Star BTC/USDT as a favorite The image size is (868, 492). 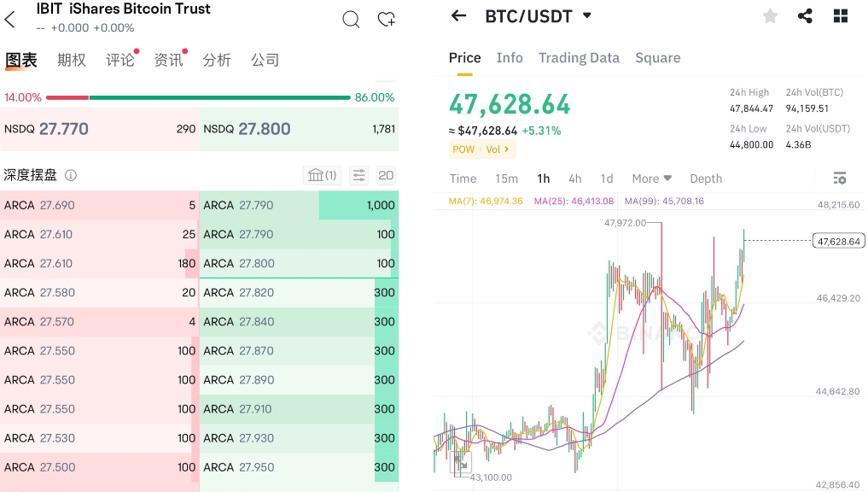tap(770, 15)
